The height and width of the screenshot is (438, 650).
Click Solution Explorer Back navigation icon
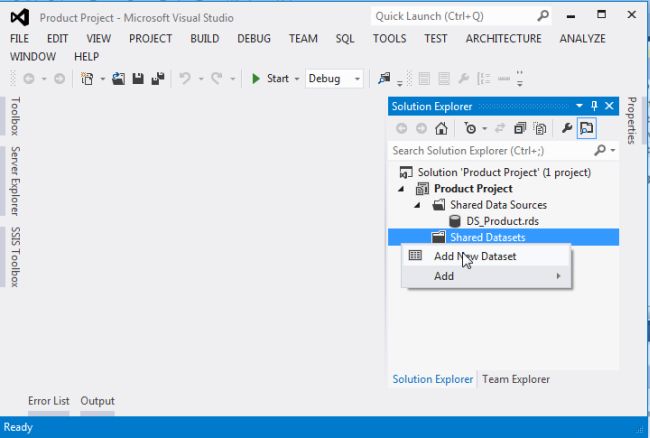point(401,128)
